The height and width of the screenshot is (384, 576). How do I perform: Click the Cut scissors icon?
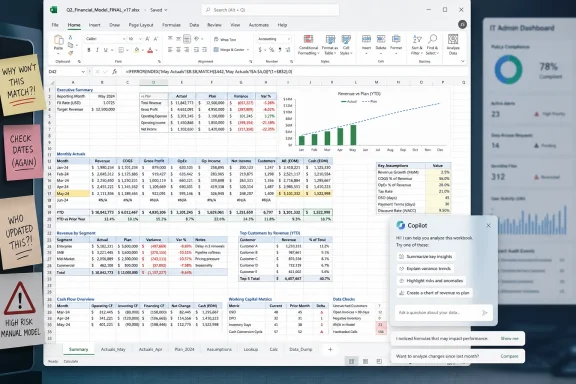tap(70, 37)
